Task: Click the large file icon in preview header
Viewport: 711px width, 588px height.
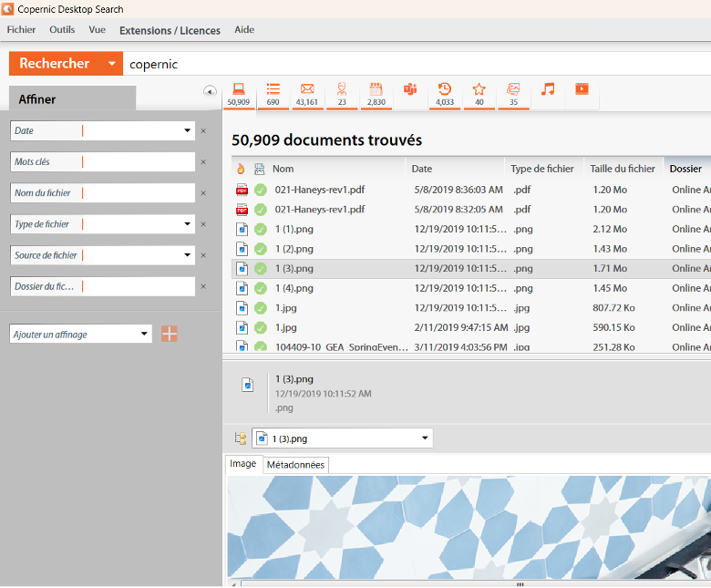Action: pyautogui.click(x=248, y=385)
